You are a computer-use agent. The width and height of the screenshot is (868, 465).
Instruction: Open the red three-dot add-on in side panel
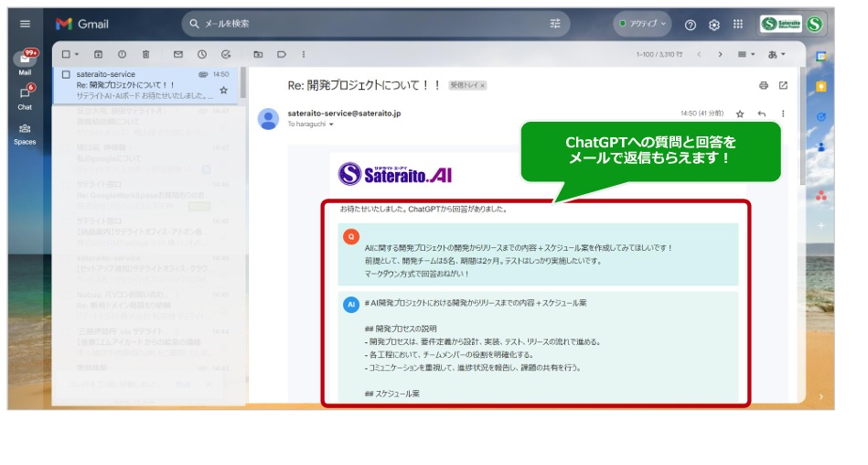pos(821,196)
